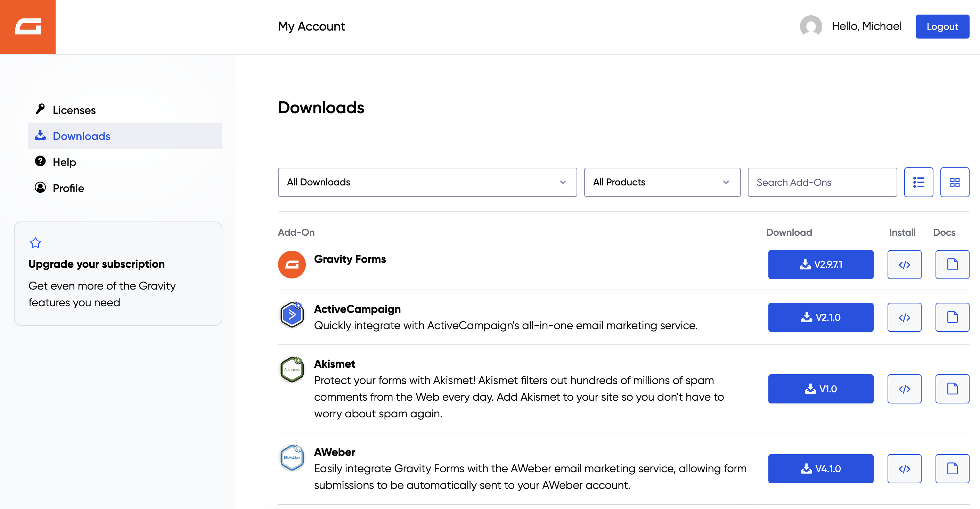Open docs icon for ActiveCampaign
Image resolution: width=980 pixels, height=509 pixels.
pyautogui.click(x=952, y=317)
